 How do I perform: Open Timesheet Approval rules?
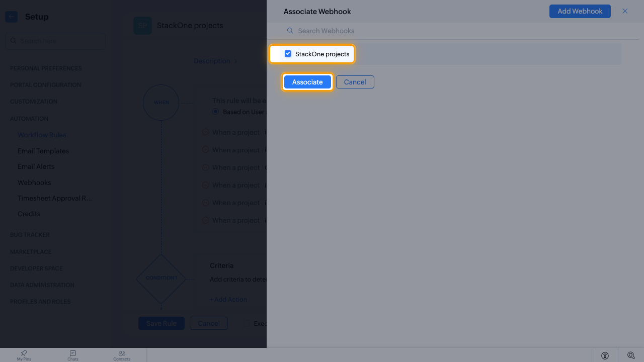coord(55,198)
